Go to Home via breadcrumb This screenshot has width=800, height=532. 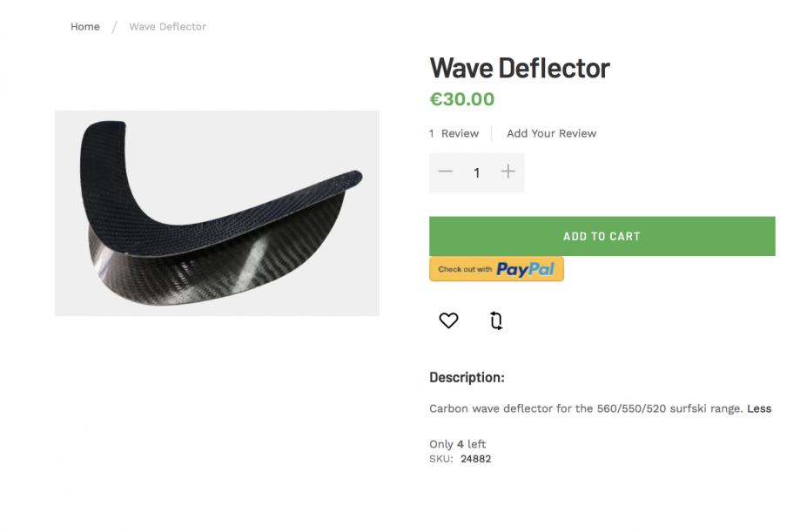[x=85, y=27]
